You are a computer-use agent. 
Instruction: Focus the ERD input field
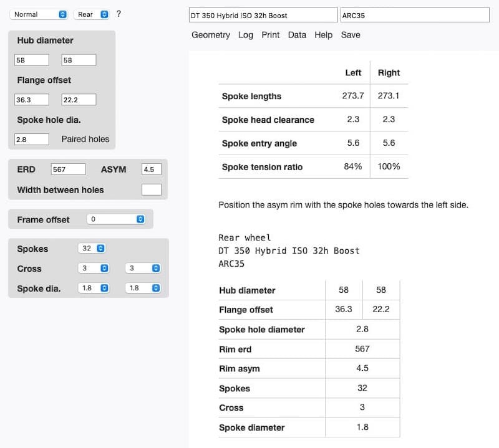tap(68, 169)
